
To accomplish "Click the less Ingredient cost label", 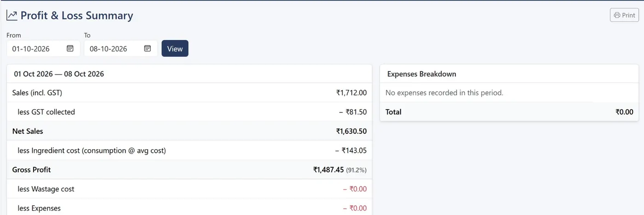I will 92,151.
